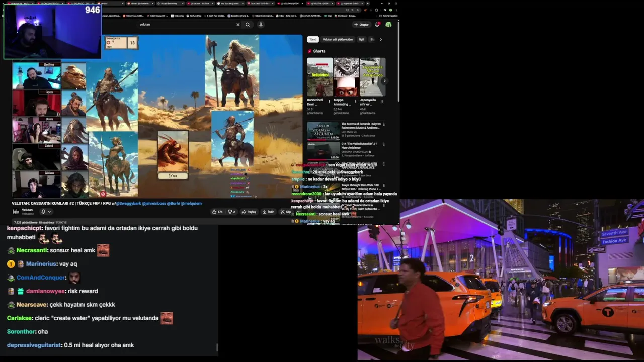Click the @Burhi mention in title
This screenshot has width=644, height=362.
[x=173, y=203]
